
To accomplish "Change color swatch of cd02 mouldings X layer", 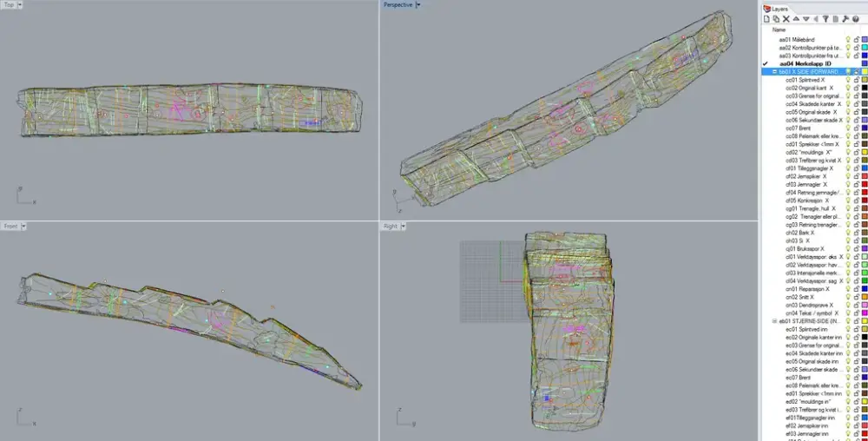I will (x=865, y=152).
